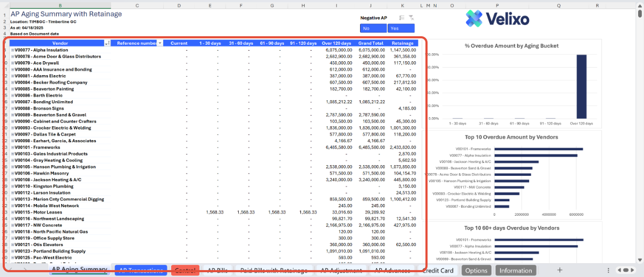
Task: Add a new sheet with the plus icon
Action: coord(559,270)
